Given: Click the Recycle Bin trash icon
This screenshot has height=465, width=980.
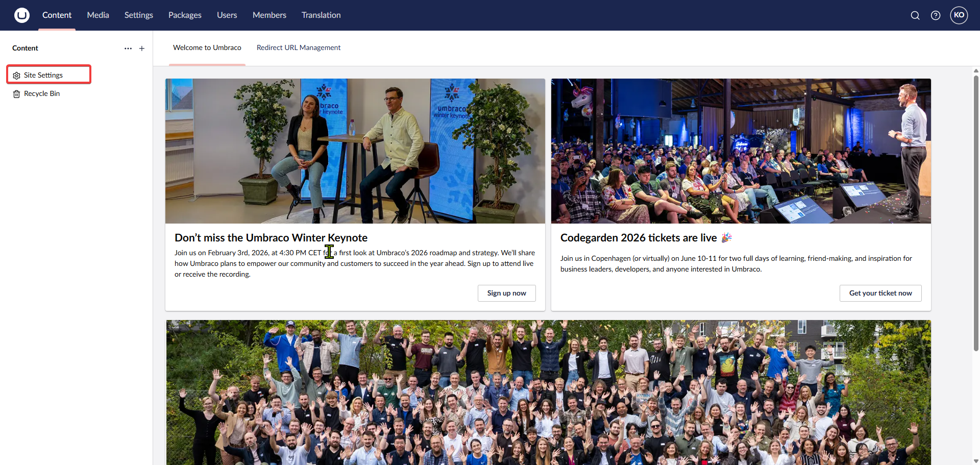Looking at the screenshot, I should click(x=17, y=94).
